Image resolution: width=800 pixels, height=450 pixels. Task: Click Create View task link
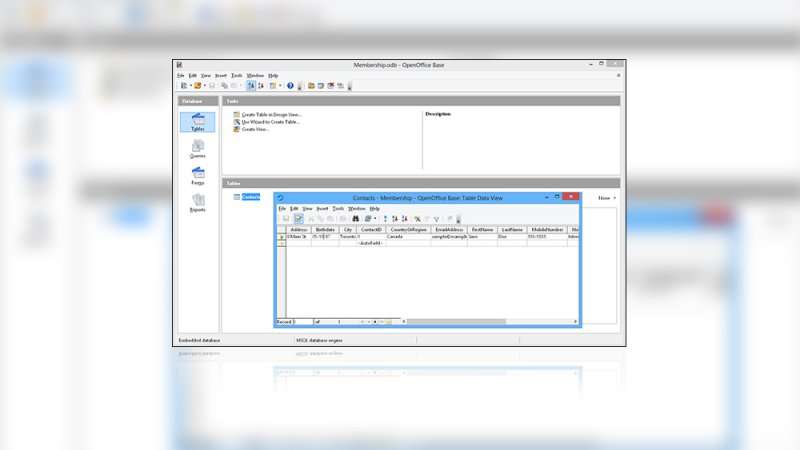tap(255, 130)
